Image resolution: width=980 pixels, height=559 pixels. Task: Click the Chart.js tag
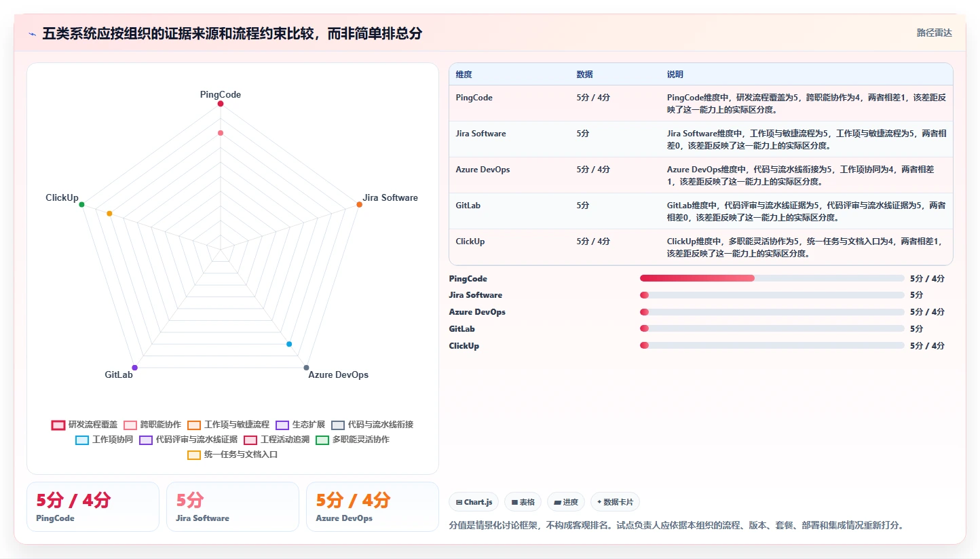pyautogui.click(x=474, y=502)
